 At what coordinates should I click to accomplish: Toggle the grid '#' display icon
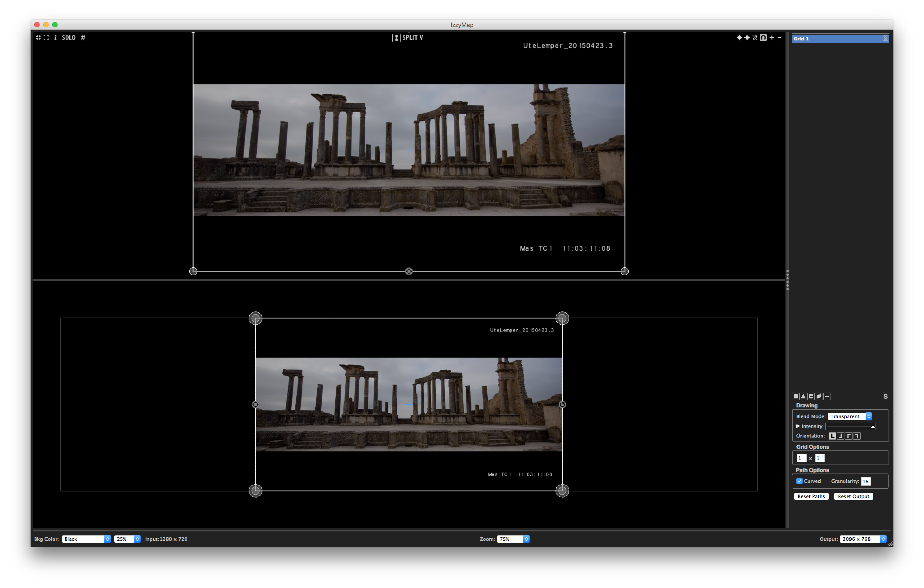pyautogui.click(x=83, y=38)
